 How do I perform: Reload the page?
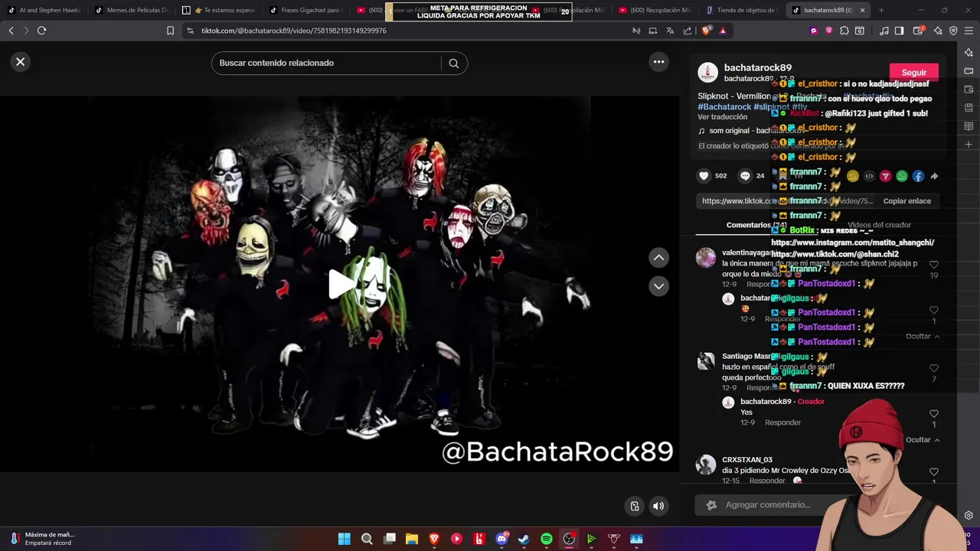[41, 31]
